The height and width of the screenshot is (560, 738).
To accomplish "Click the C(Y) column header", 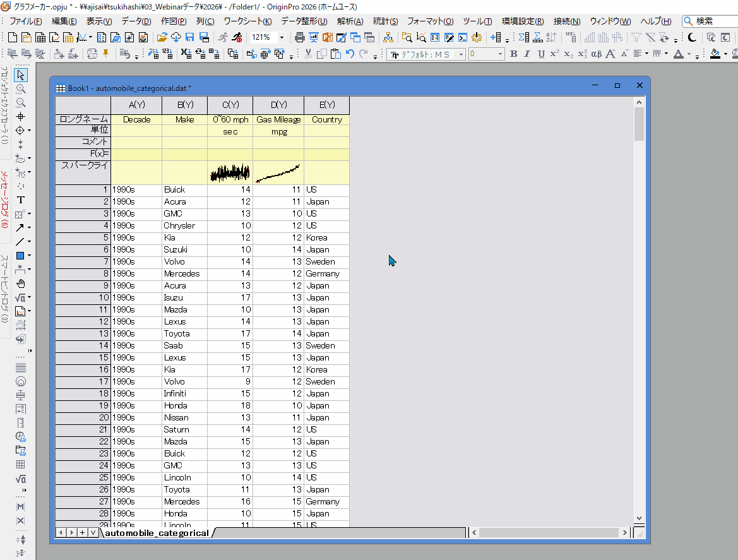I will click(x=230, y=105).
